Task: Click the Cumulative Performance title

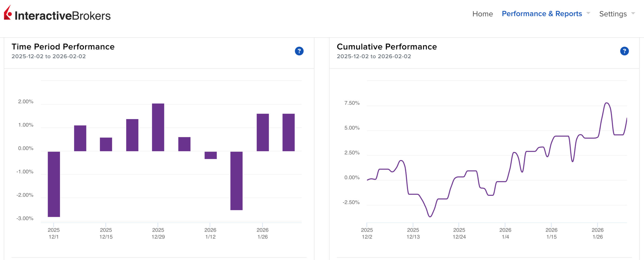Action: click(386, 47)
